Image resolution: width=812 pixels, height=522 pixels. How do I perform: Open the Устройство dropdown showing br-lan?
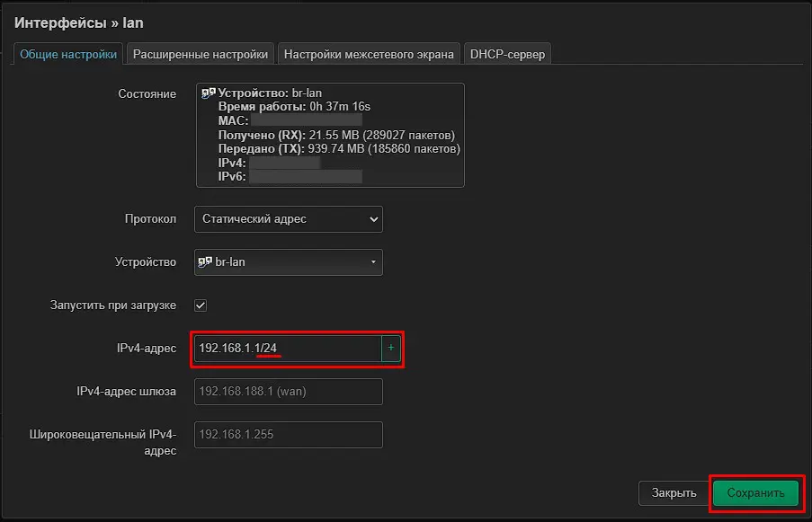[289, 262]
